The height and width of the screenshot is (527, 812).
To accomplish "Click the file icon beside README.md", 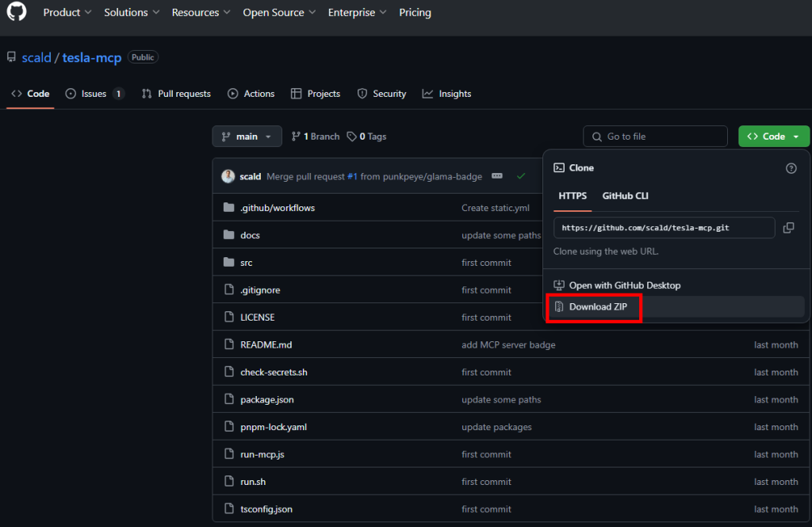I will (x=229, y=344).
